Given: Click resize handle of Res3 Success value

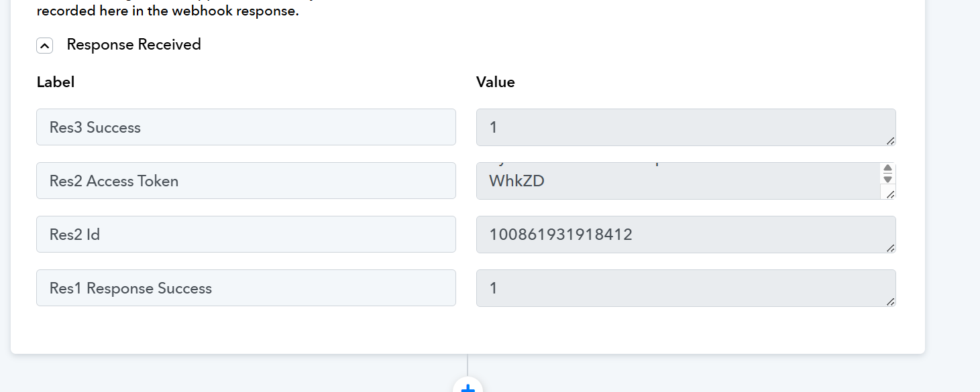Looking at the screenshot, I should click(x=890, y=141).
